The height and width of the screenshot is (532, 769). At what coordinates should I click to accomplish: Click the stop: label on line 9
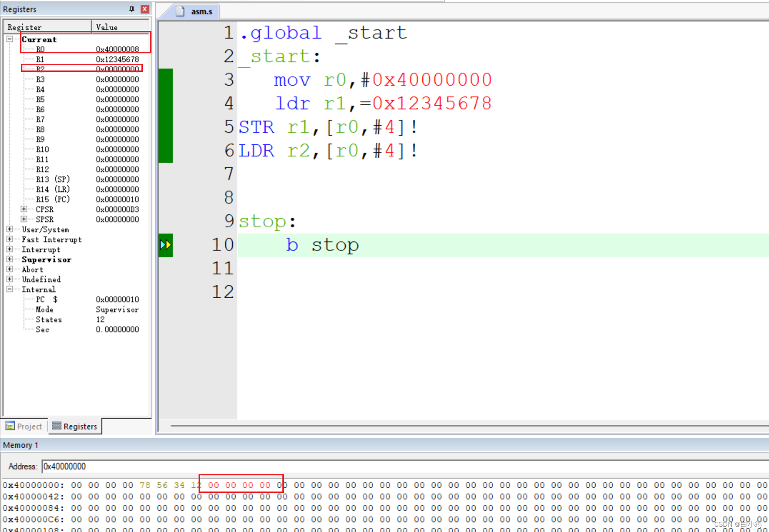tap(267, 221)
